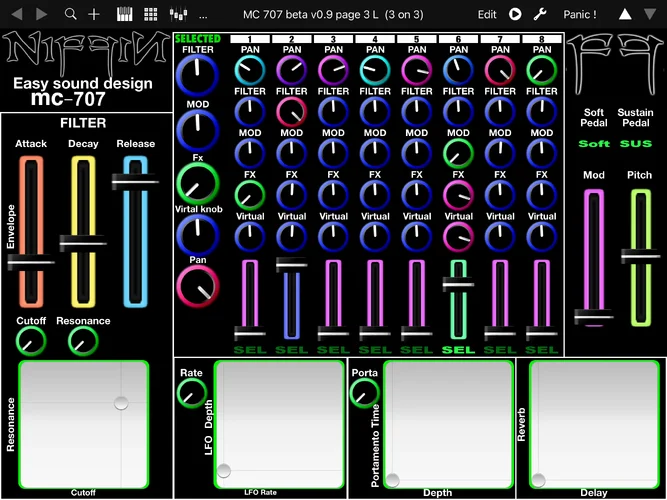667x500 pixels.
Task: Click the Edit menu item
Action: (x=487, y=15)
